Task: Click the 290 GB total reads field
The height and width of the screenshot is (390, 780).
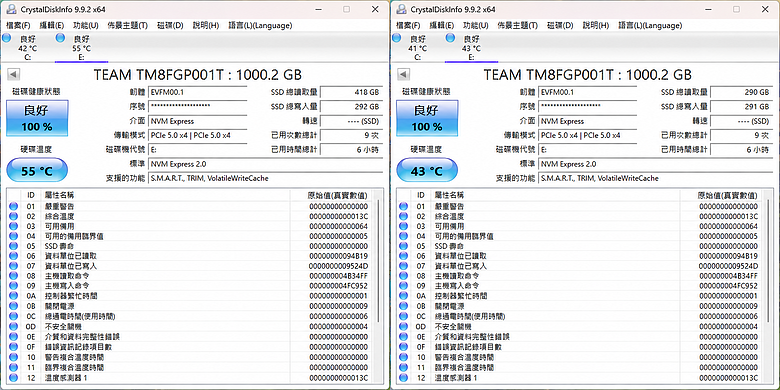Action: (741, 93)
